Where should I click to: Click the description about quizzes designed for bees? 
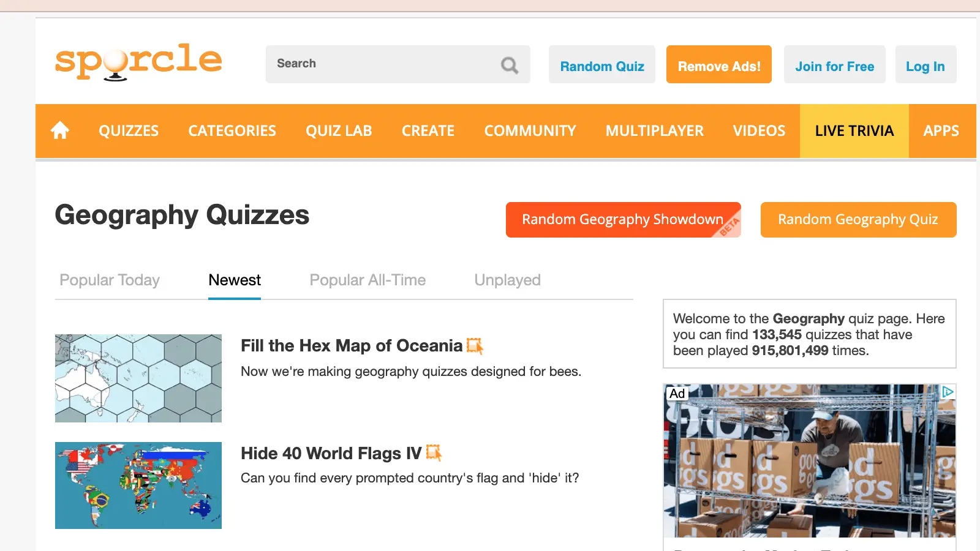pyautogui.click(x=411, y=372)
